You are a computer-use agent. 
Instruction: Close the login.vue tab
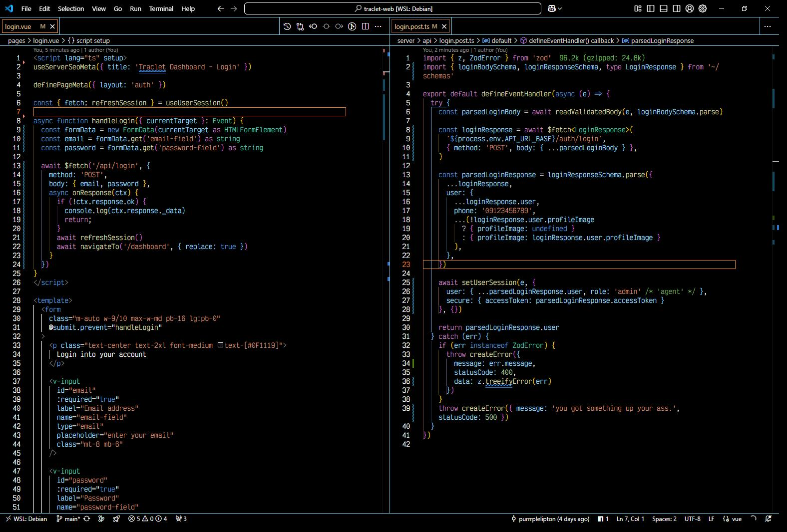[x=52, y=26]
